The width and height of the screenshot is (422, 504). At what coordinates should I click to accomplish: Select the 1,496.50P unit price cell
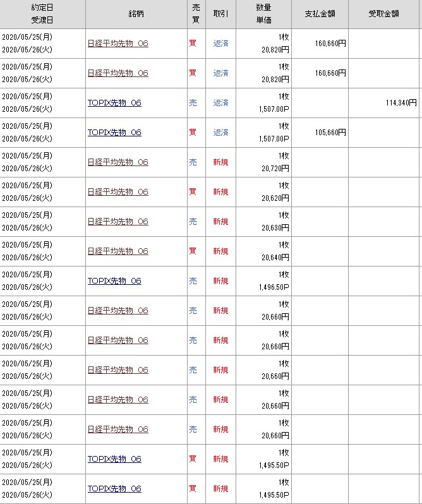[x=272, y=287]
